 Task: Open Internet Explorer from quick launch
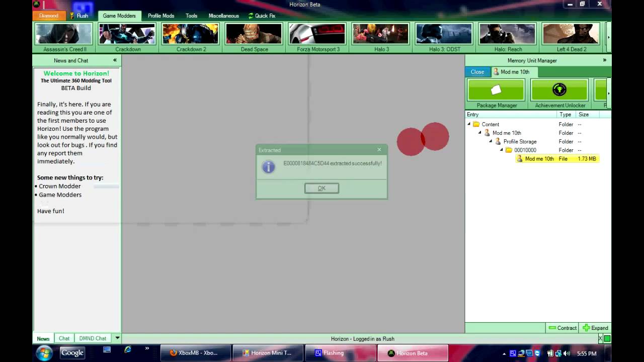[x=128, y=349]
